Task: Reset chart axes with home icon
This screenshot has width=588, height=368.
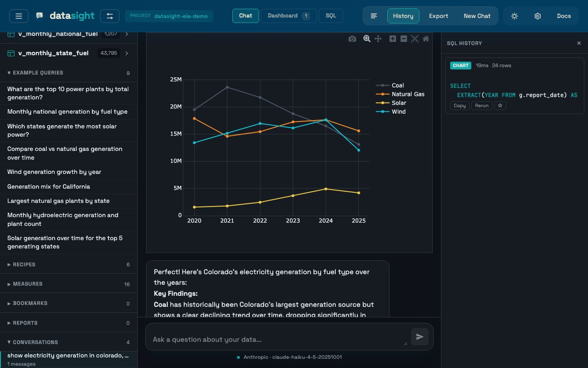Action: coord(426,39)
